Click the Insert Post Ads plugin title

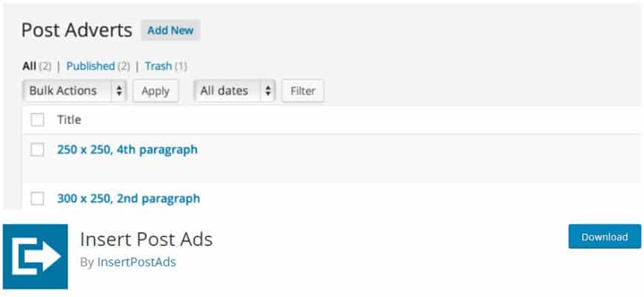146,240
